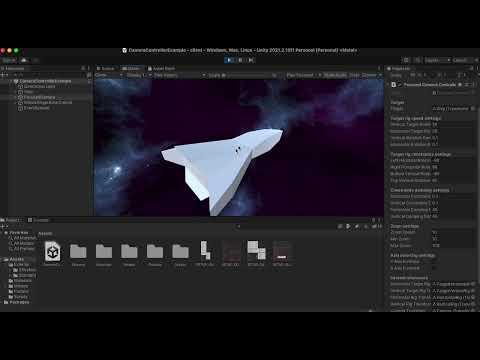Image resolution: width=480 pixels, height=360 pixels.
Task: Switch to the Asset Store tab
Action: (x=161, y=68)
